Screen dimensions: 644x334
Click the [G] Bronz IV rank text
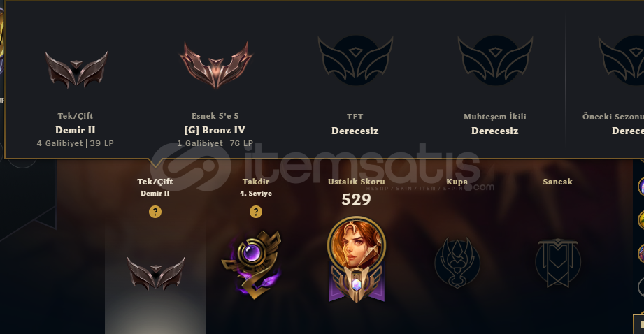215,130
